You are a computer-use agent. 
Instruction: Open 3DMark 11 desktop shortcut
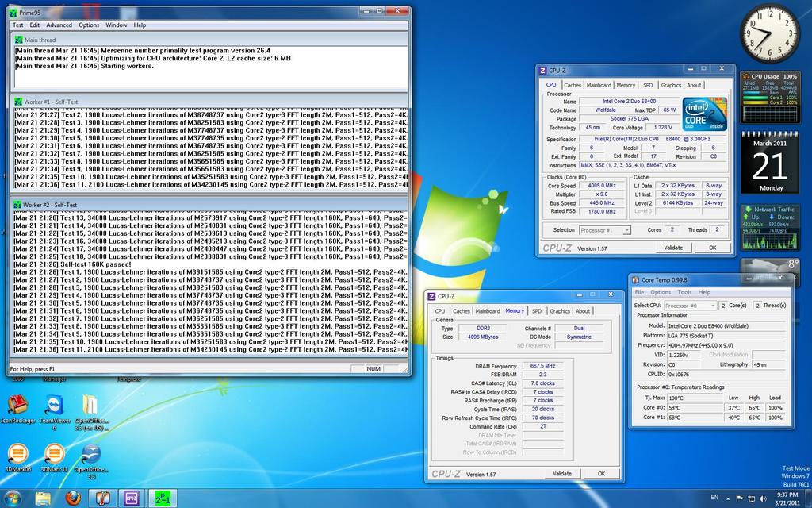coord(55,458)
